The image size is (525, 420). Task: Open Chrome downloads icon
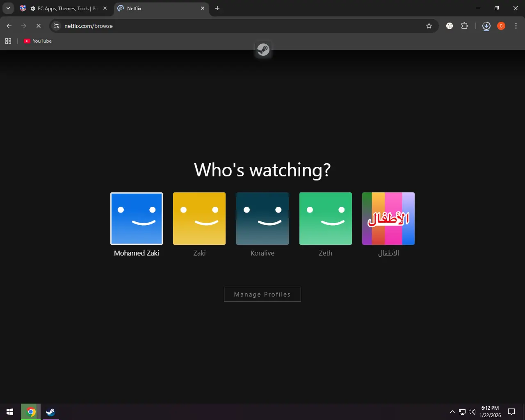pos(486,26)
